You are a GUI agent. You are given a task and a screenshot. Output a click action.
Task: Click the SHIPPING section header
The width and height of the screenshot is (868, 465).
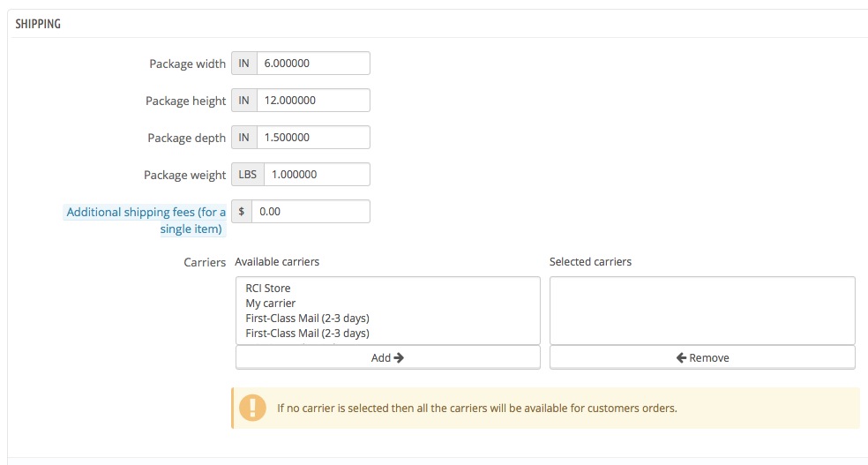(38, 24)
